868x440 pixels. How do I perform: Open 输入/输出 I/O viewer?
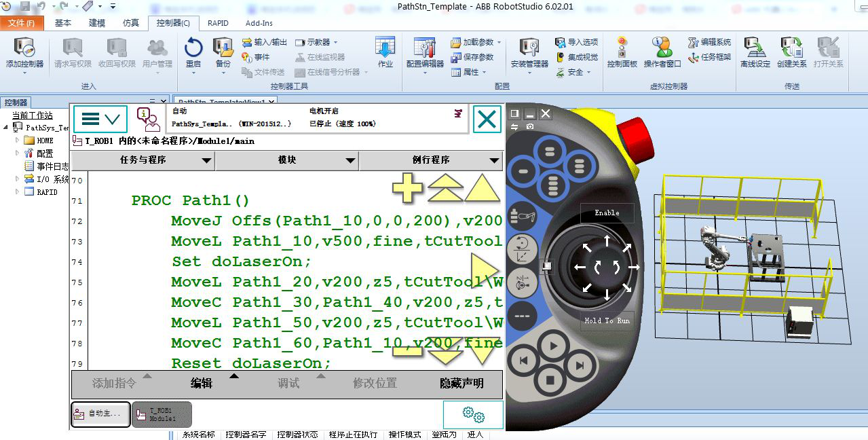click(265, 42)
